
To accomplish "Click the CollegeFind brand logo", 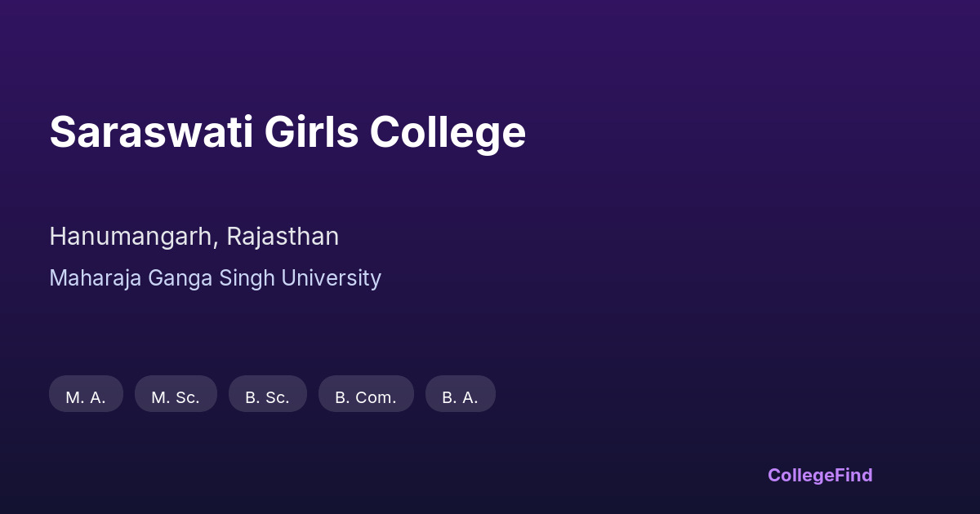I will pos(819,475).
